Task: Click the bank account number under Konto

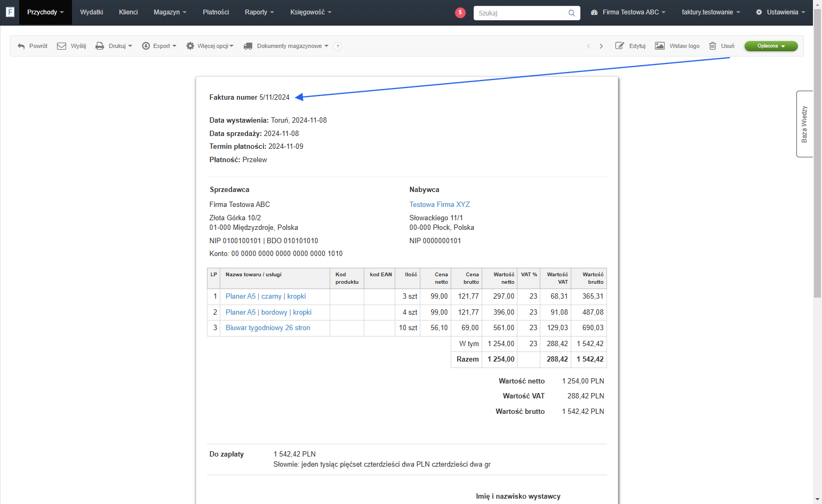Action: 287,254
